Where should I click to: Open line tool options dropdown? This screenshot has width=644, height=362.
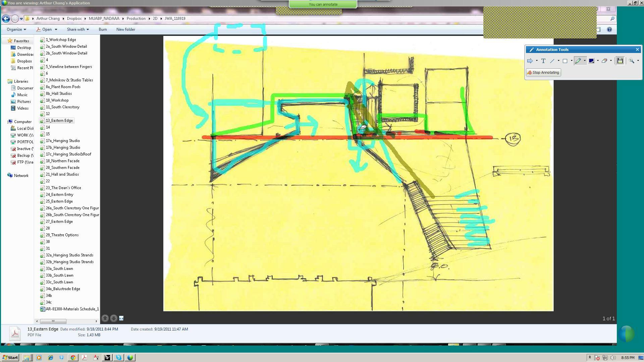click(558, 61)
